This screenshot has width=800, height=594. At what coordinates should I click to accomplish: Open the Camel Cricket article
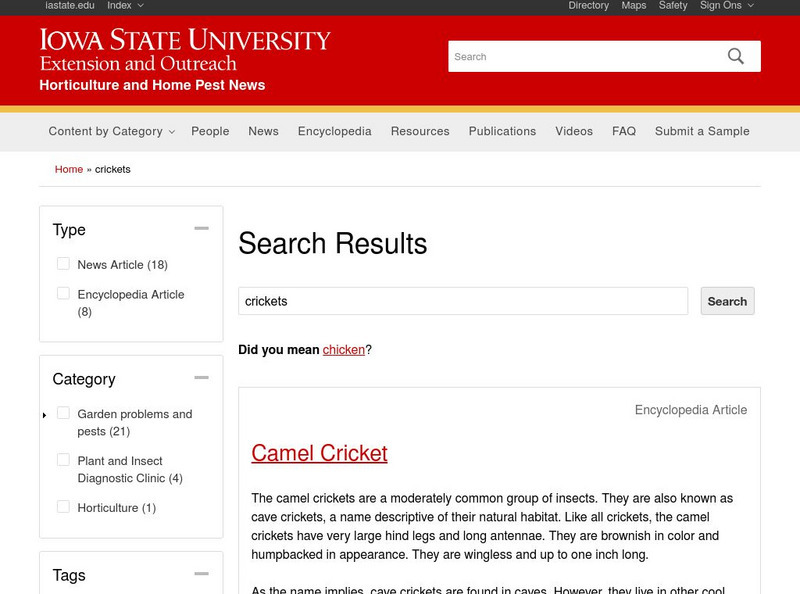click(319, 453)
